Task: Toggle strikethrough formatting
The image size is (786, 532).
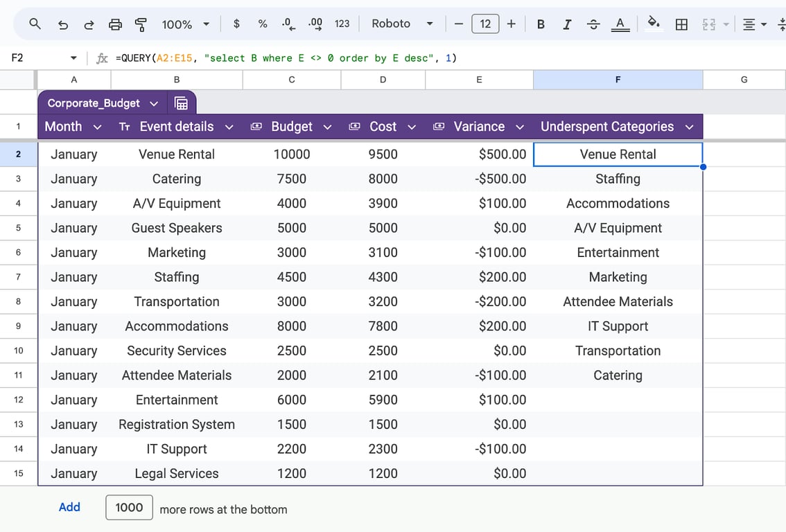Action: tap(593, 24)
